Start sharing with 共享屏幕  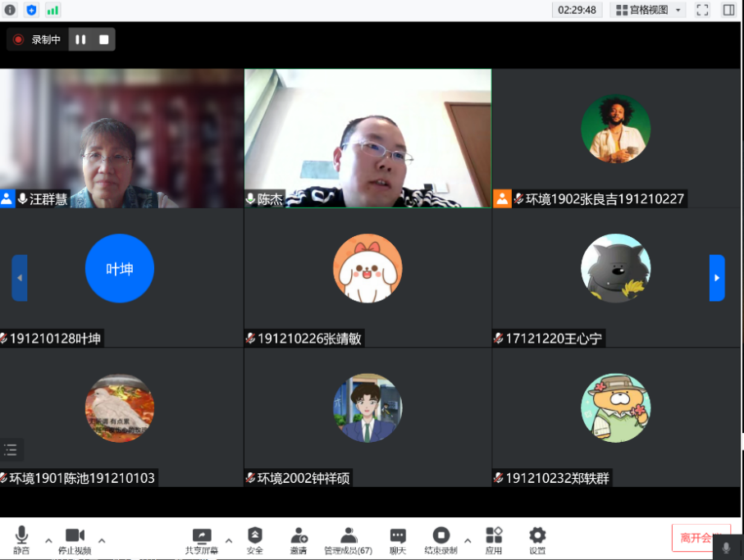point(201,540)
